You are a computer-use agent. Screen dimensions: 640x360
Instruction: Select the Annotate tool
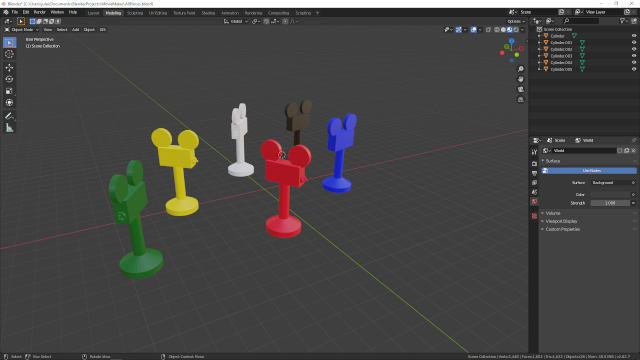coord(9,116)
